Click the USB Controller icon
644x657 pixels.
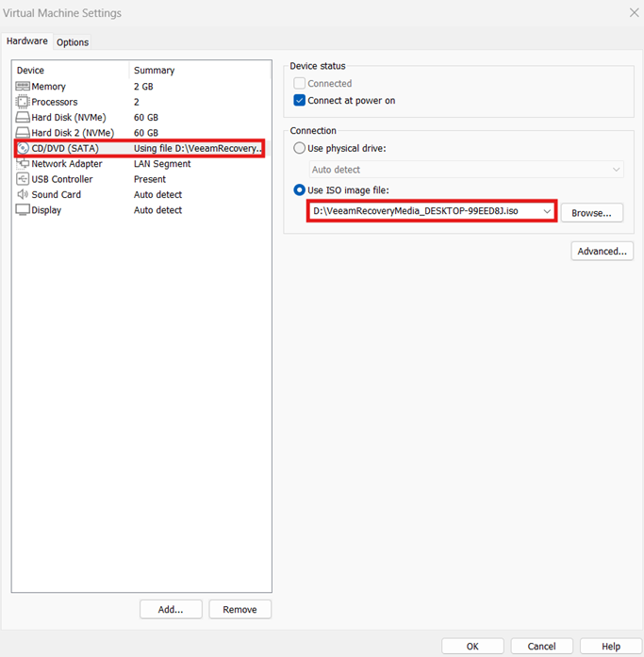[x=23, y=179]
